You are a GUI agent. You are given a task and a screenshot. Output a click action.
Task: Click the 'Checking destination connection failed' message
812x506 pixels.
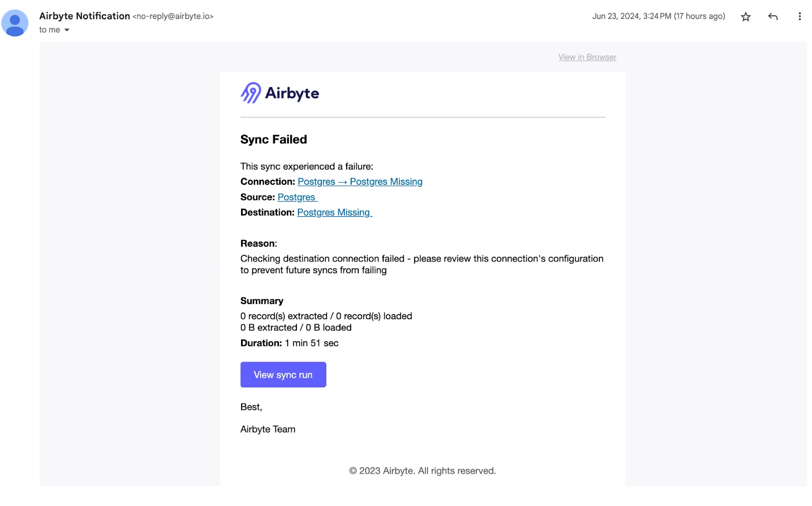tap(422, 264)
